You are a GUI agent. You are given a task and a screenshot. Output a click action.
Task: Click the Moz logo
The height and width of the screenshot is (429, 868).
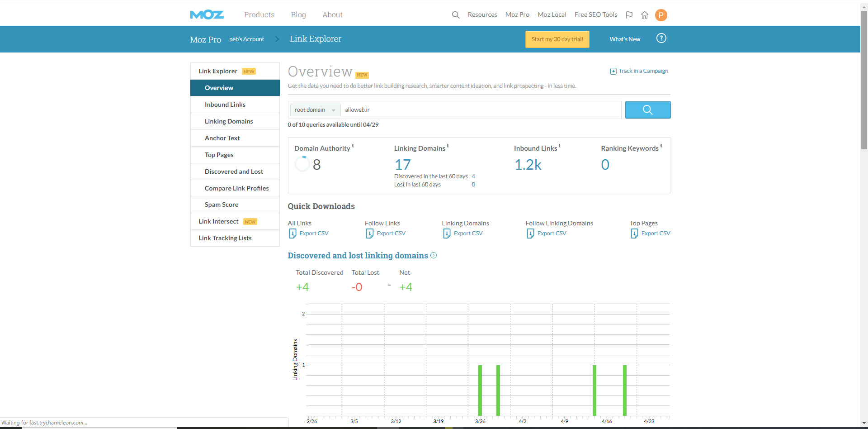point(207,15)
